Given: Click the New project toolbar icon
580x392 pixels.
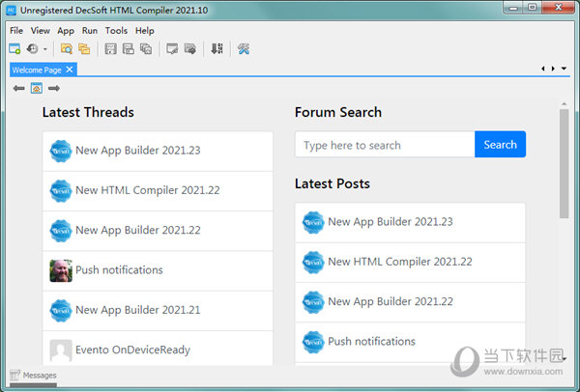Looking at the screenshot, I should [14, 49].
